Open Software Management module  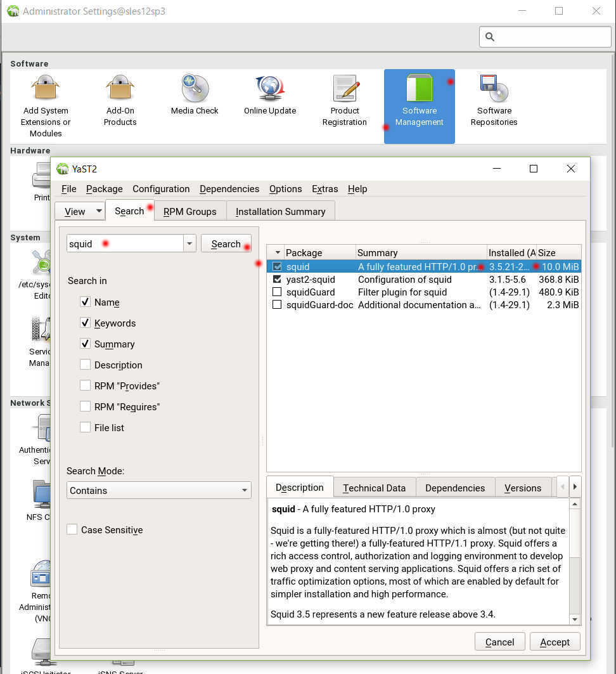point(420,106)
